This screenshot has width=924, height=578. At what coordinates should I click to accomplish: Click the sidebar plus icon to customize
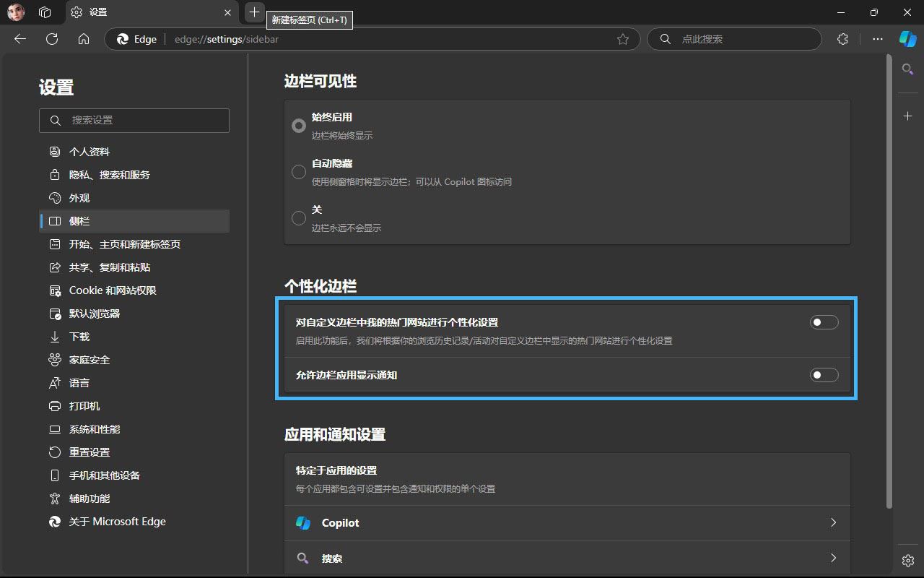908,116
